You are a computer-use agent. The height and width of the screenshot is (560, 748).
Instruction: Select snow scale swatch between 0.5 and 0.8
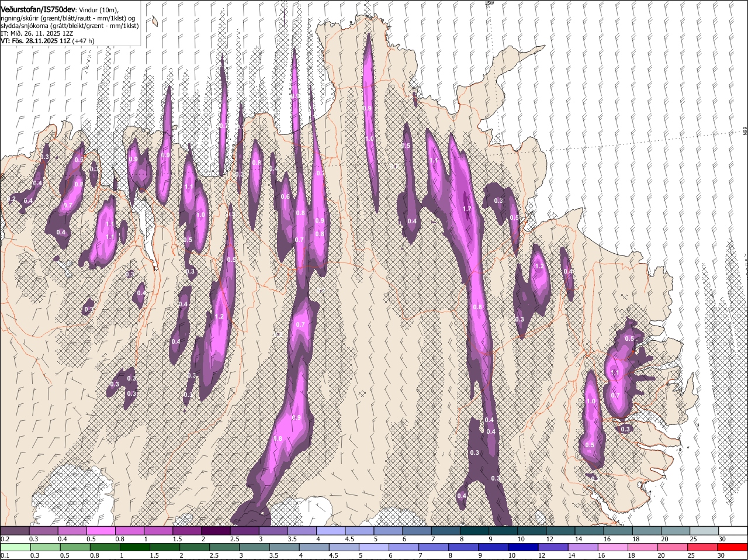101,531
